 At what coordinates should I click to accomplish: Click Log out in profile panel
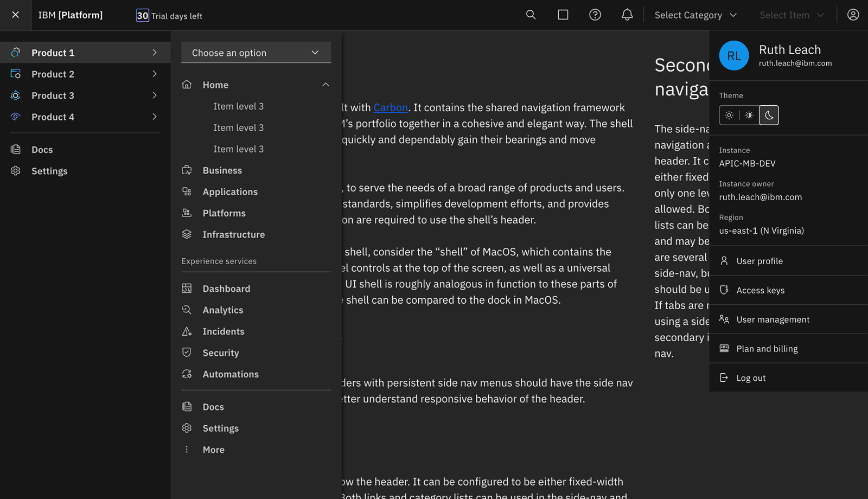(x=751, y=378)
